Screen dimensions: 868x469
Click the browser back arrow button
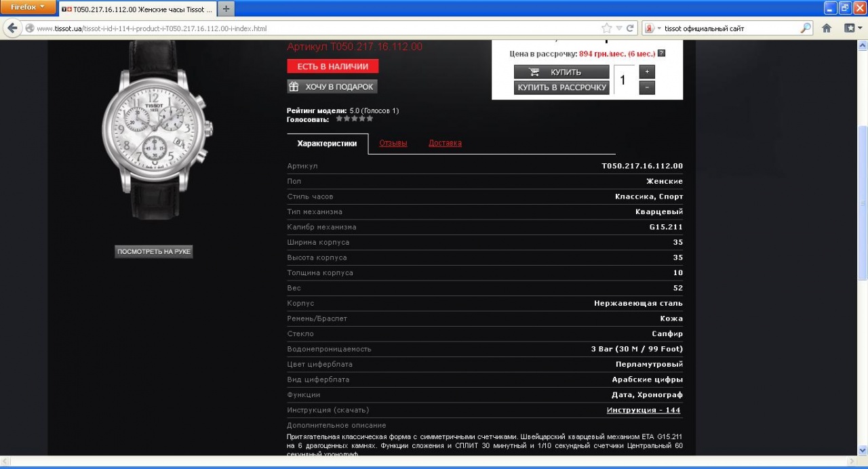click(x=12, y=28)
